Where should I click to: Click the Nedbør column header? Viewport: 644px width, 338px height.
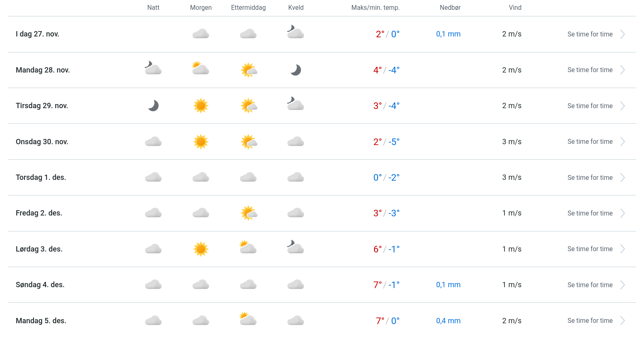[x=450, y=8]
